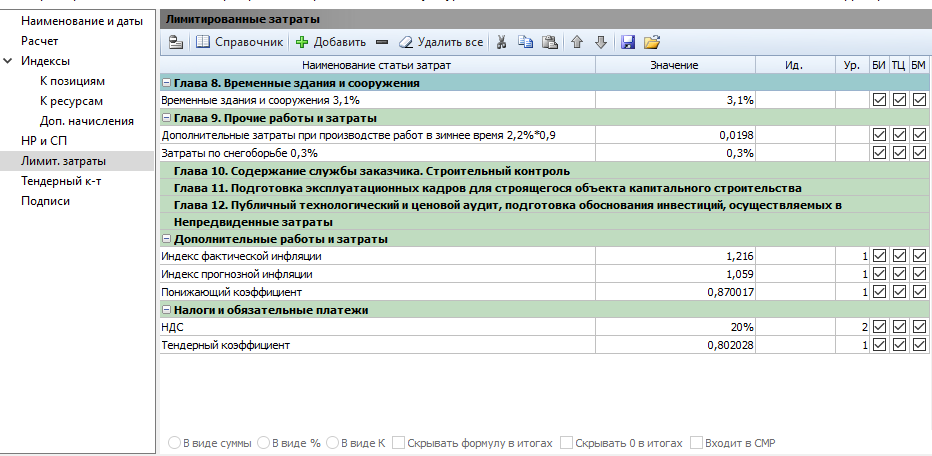Open the Справочник reference book
Screen dimensions: 932x456
tap(240, 42)
